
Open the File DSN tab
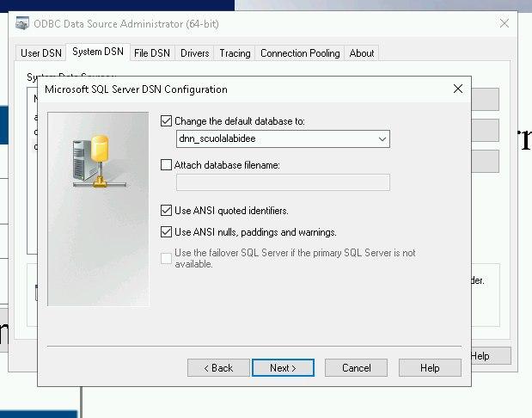pyautogui.click(x=151, y=53)
